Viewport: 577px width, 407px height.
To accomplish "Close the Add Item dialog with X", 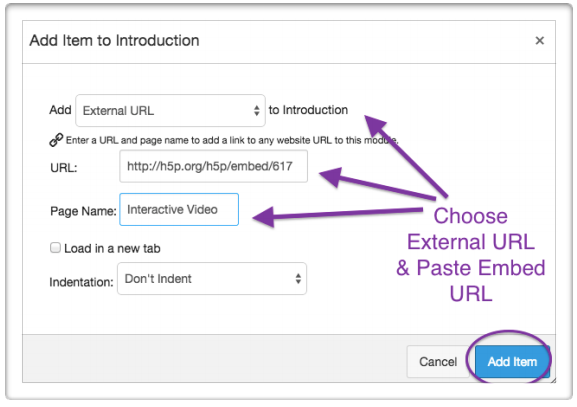I will [539, 40].
